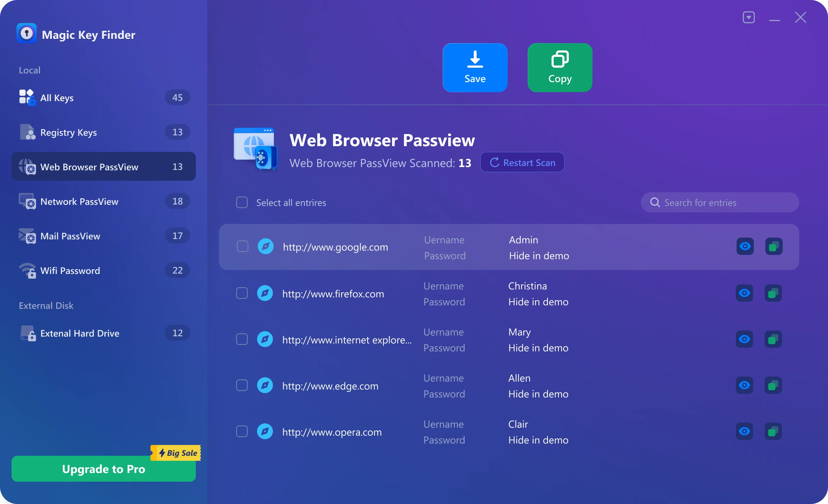This screenshot has width=828, height=504.
Task: Click Upgrade to Pro
Action: tap(103, 469)
